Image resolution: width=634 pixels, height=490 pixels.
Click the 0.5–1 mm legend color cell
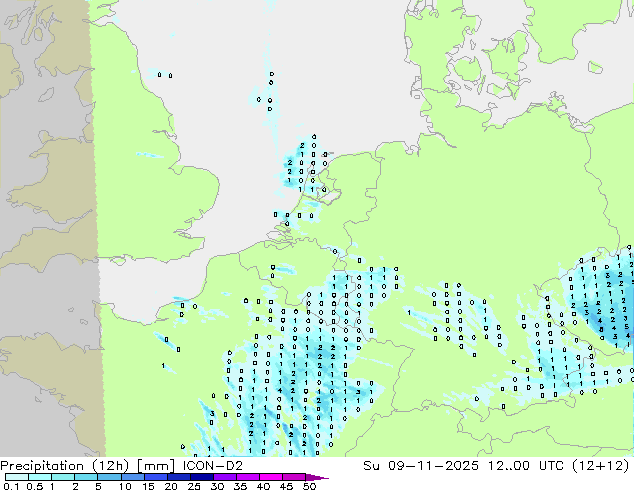tap(40, 477)
